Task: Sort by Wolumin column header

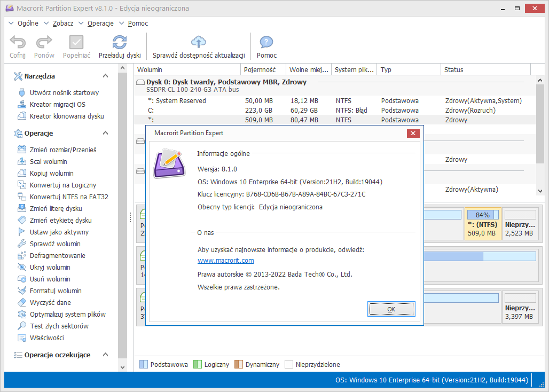Action: (187, 69)
